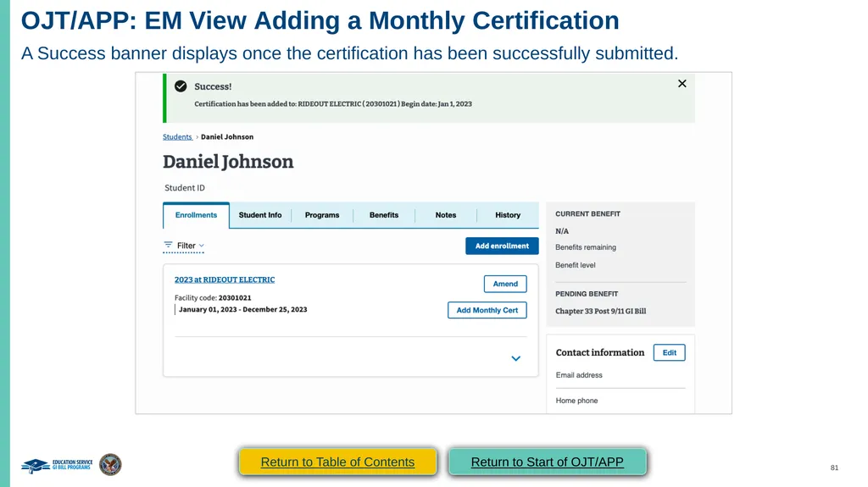Expand the enrollment card chevron
The height and width of the screenshot is (487, 868).
pos(516,358)
